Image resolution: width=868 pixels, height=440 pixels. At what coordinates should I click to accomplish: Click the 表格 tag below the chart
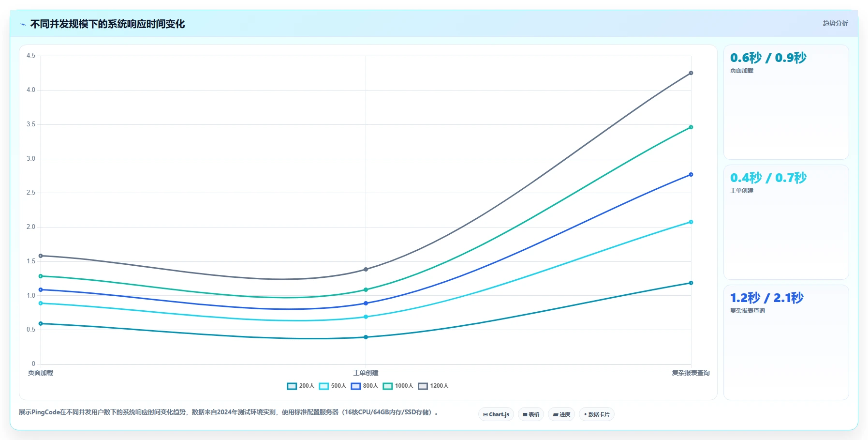point(531,414)
